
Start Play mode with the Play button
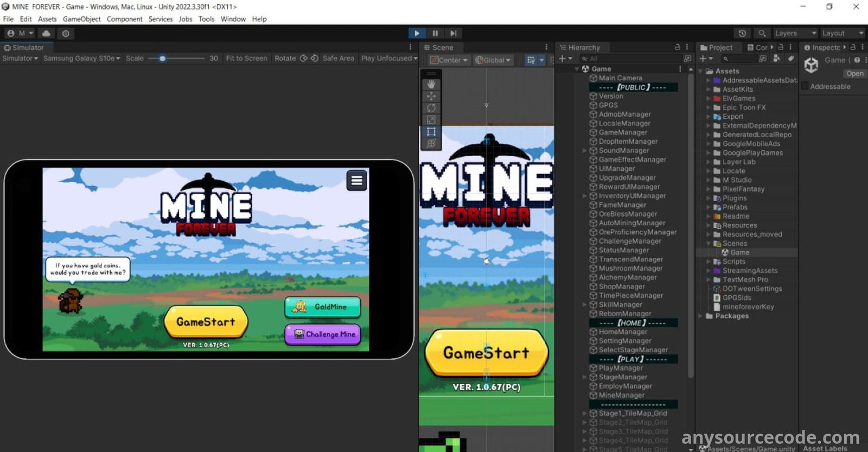417,33
